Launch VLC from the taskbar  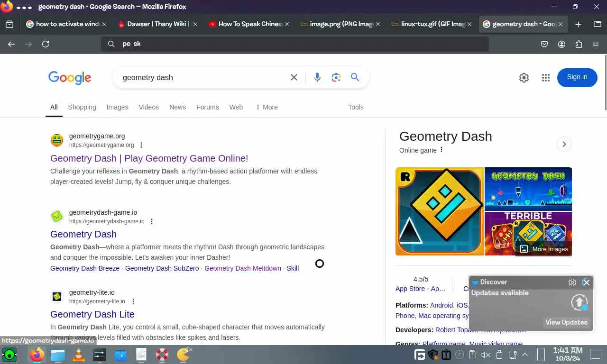tap(78, 355)
